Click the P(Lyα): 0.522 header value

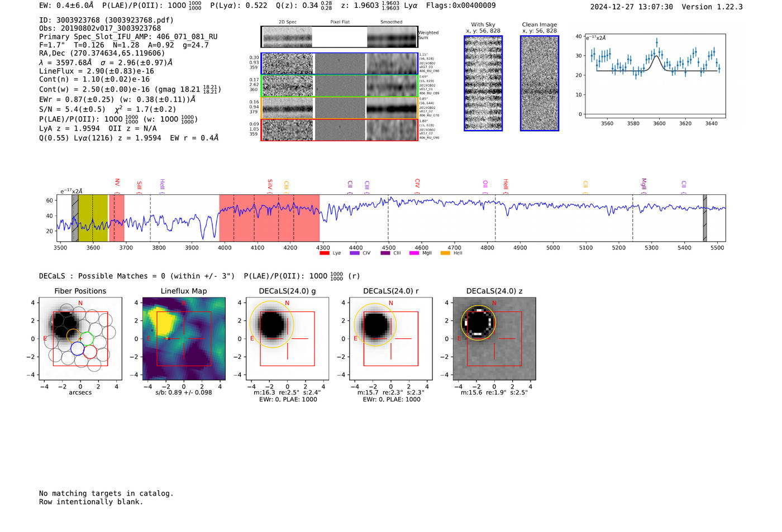point(239,6)
